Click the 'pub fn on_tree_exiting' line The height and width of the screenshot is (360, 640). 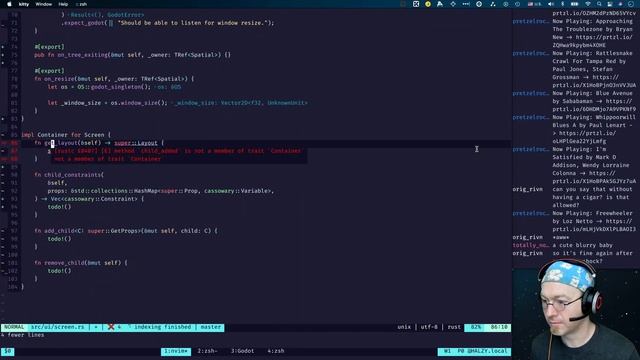point(133,55)
